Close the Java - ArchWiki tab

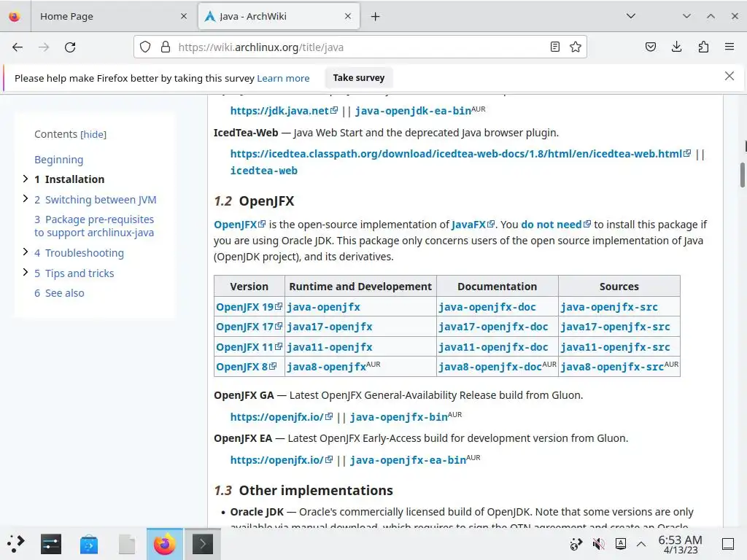[348, 16]
